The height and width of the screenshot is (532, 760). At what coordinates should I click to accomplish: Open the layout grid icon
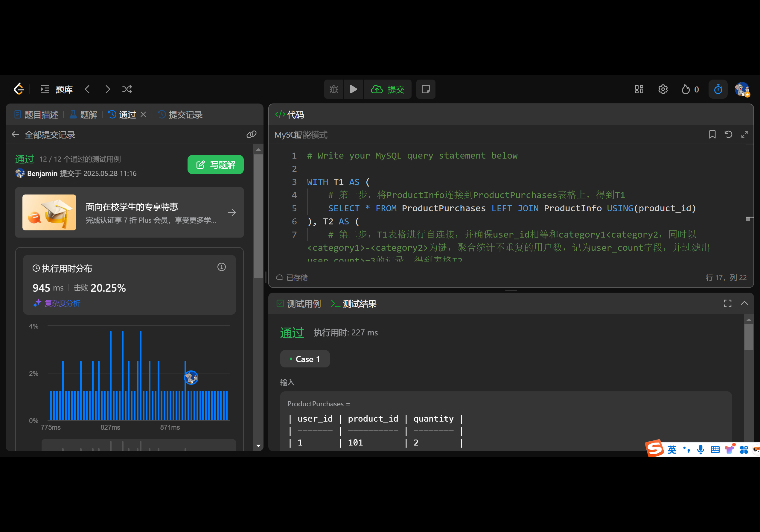point(639,89)
